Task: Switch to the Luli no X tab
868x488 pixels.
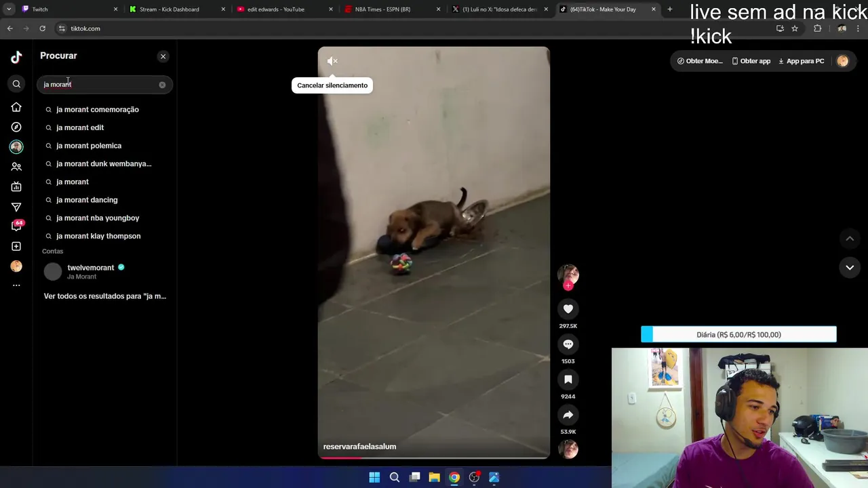Action: (x=500, y=9)
